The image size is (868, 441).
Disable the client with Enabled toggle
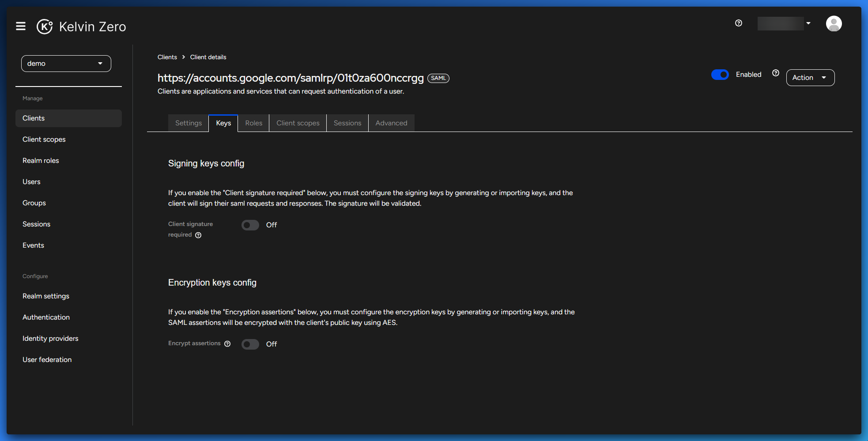tap(720, 75)
